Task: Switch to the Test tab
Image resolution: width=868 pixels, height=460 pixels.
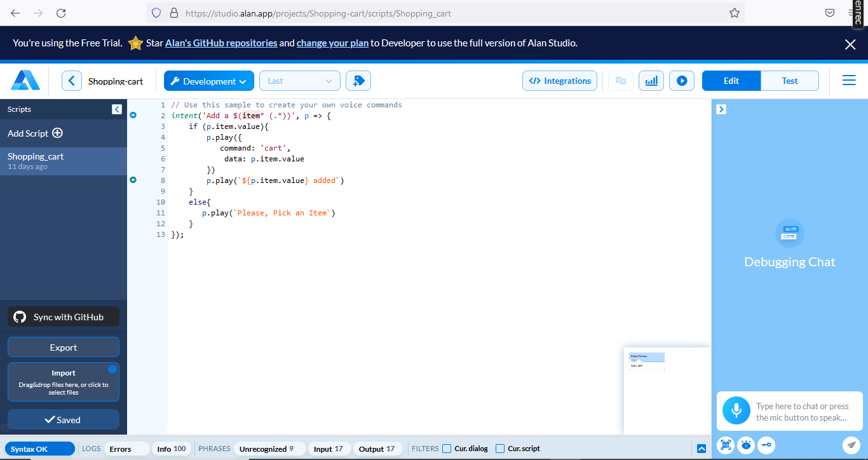Action: click(789, 81)
